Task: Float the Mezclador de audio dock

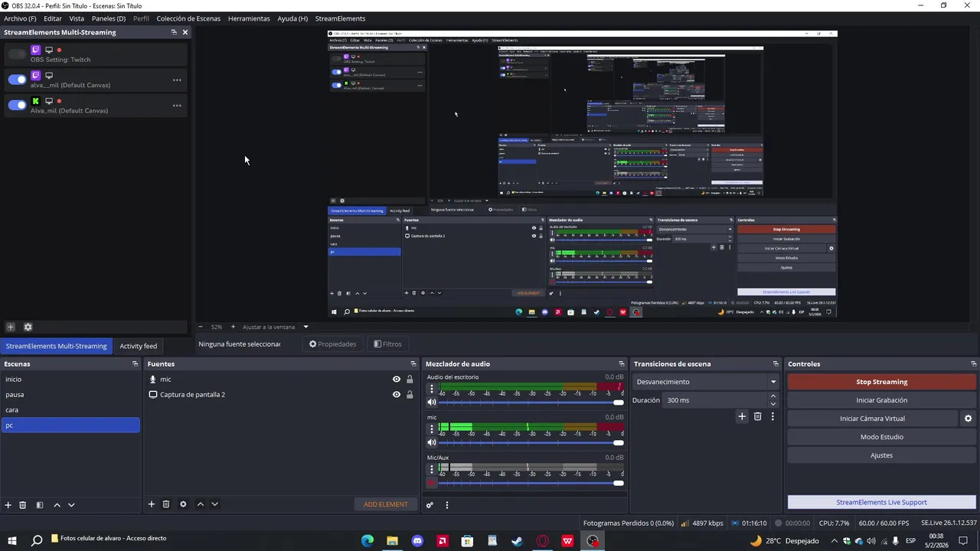Action: 622,364
